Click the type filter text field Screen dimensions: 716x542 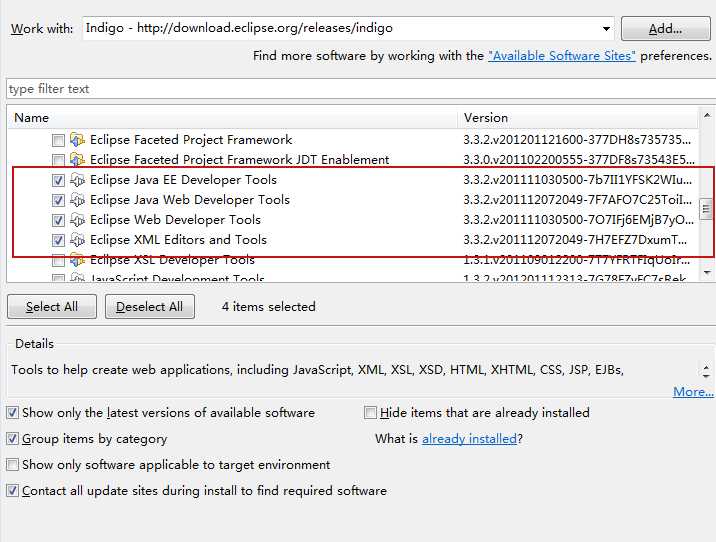click(361, 89)
